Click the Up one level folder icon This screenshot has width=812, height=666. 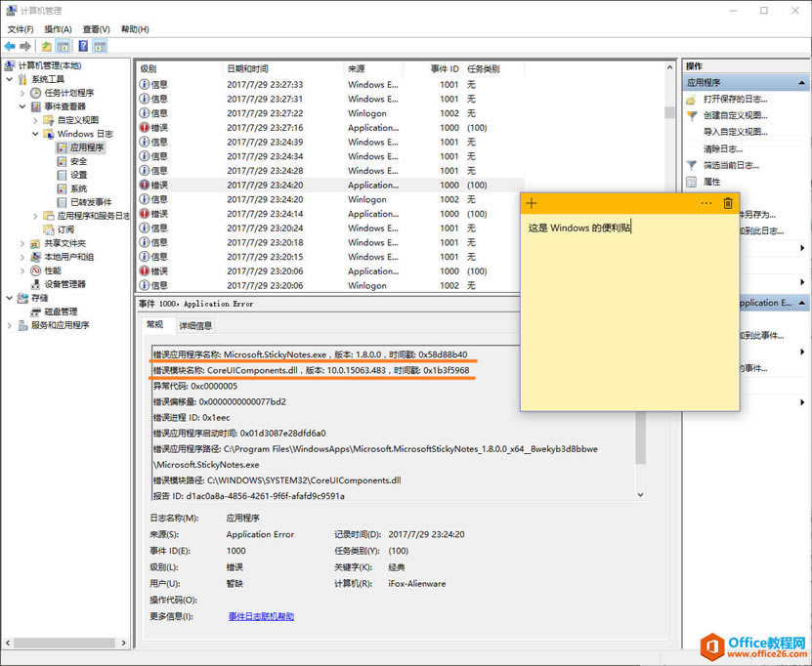pyautogui.click(x=47, y=46)
